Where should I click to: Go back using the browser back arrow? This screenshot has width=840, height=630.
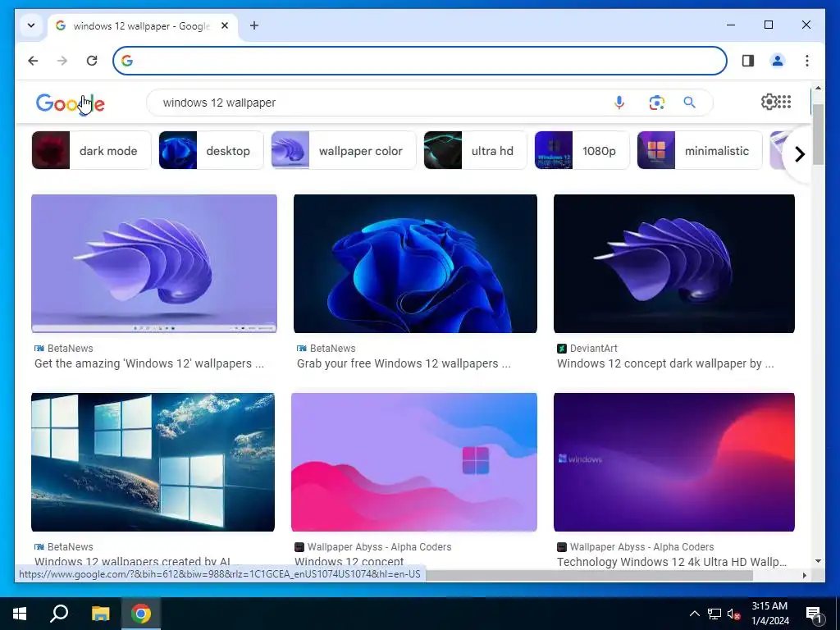tap(33, 61)
